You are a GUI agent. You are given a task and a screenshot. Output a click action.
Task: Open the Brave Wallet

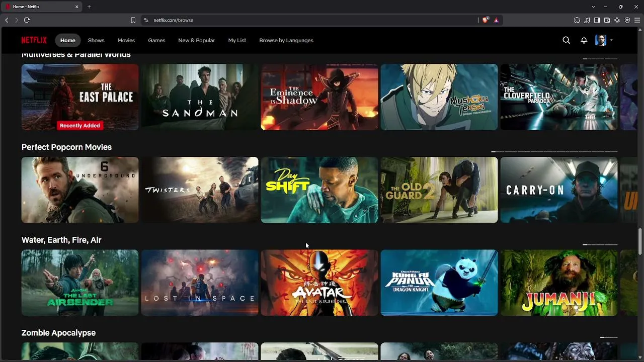(607, 20)
